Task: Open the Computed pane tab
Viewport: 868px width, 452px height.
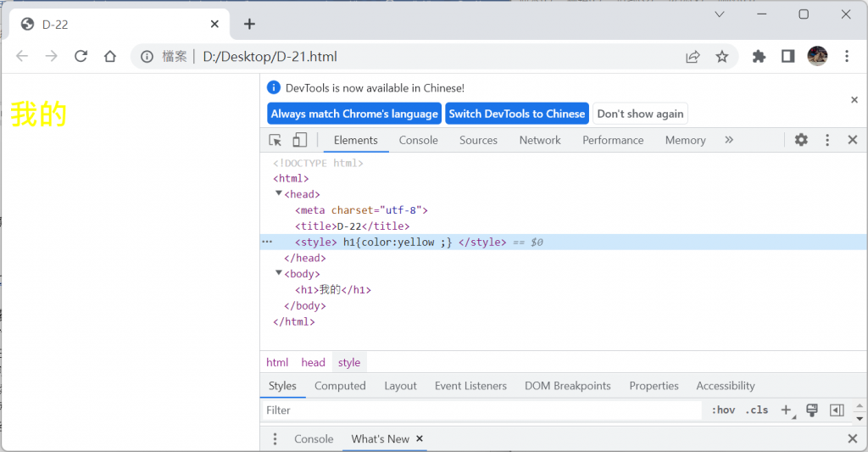Action: (x=340, y=386)
